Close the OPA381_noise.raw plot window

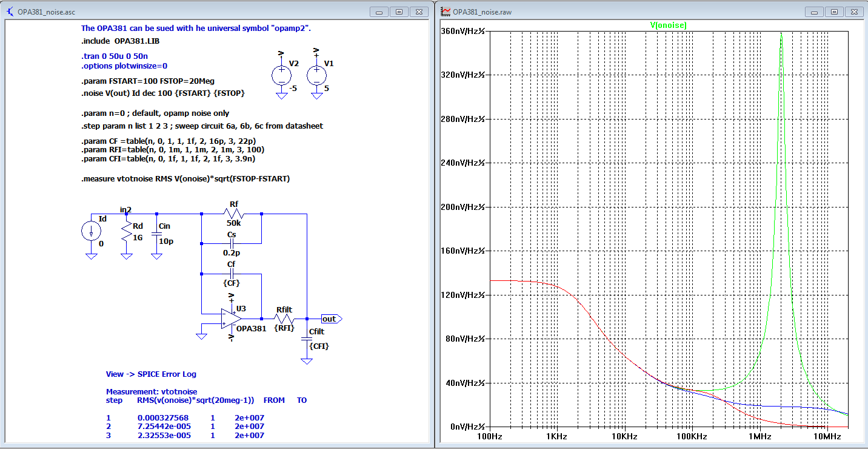coord(854,12)
